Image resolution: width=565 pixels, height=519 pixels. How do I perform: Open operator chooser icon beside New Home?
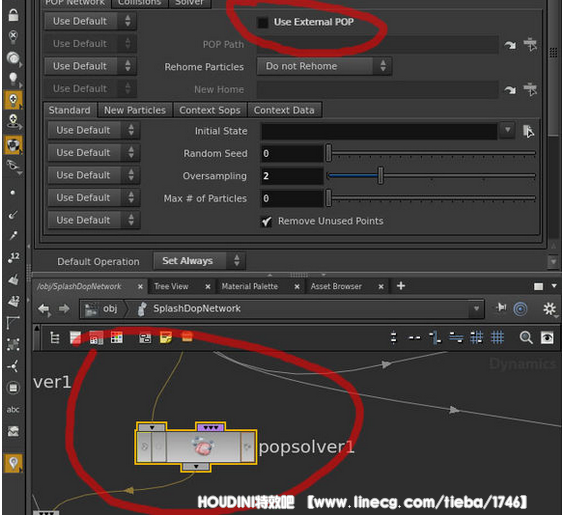click(x=530, y=89)
